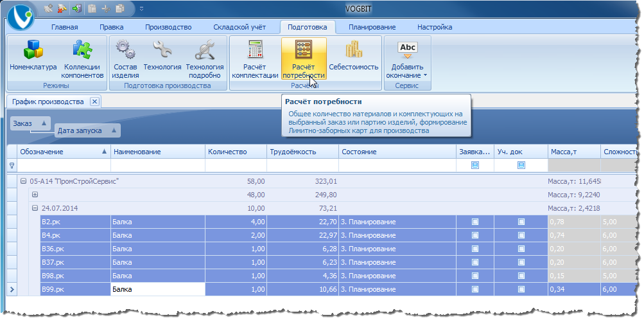
Task: Click the Наименование filter row field
Action: point(158,165)
